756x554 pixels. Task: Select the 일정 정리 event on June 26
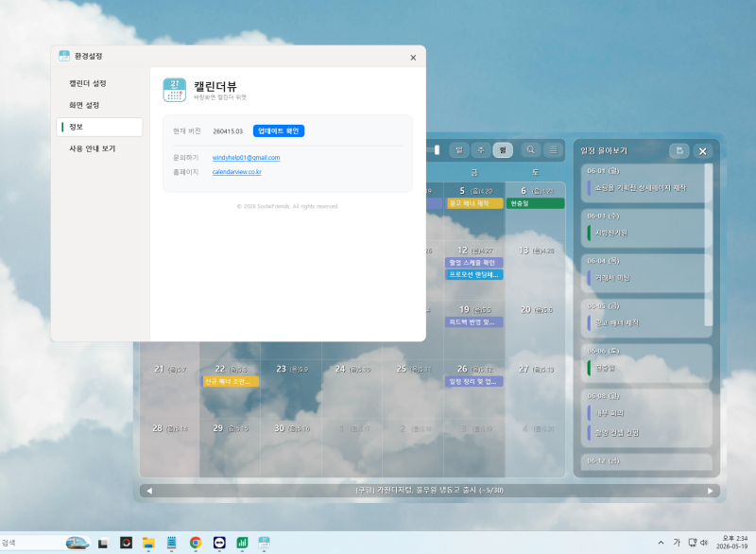[x=475, y=381]
